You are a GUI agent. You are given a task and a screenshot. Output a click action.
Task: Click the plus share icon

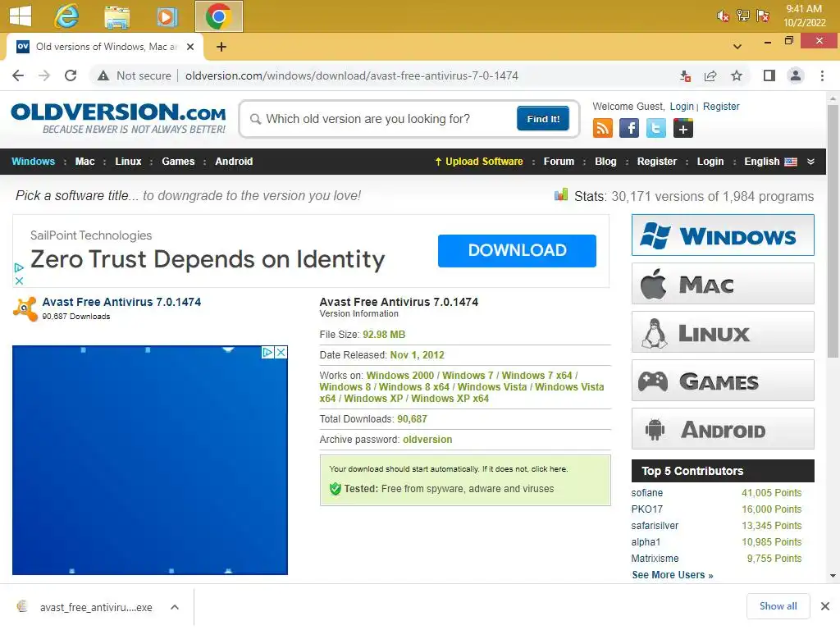coord(682,129)
